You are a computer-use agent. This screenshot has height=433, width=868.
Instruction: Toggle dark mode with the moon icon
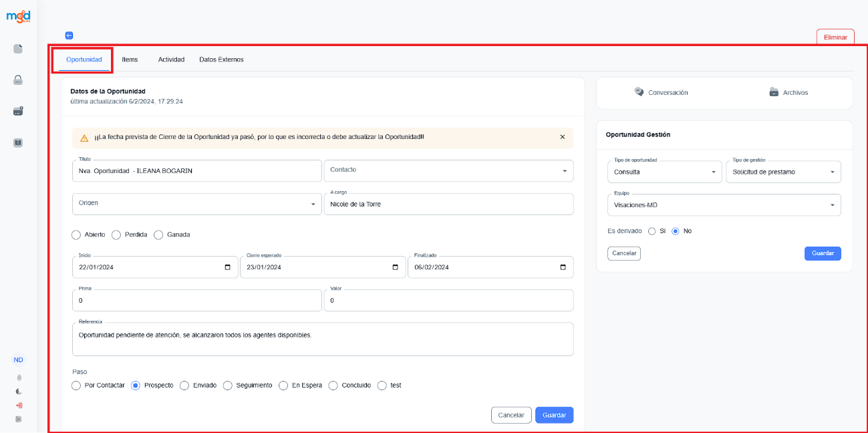pyautogui.click(x=19, y=392)
